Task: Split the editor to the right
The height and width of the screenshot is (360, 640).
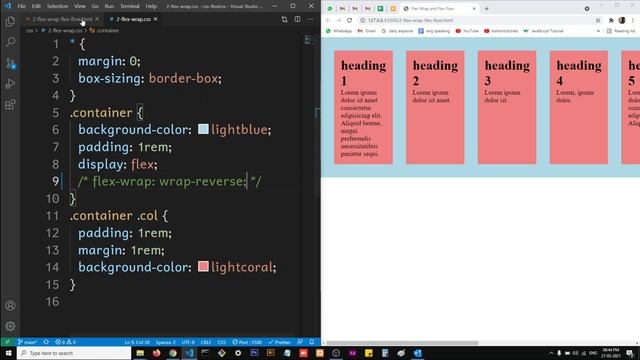Action: click(298, 19)
